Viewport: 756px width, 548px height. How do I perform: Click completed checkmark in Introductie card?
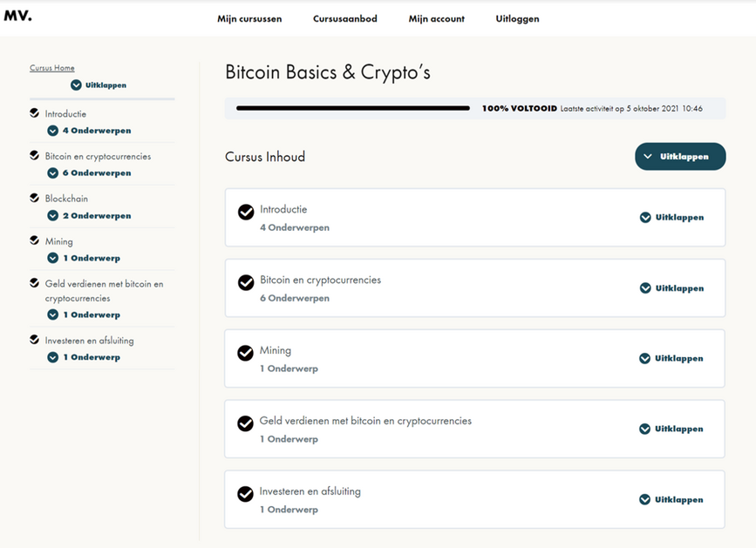coord(246,212)
